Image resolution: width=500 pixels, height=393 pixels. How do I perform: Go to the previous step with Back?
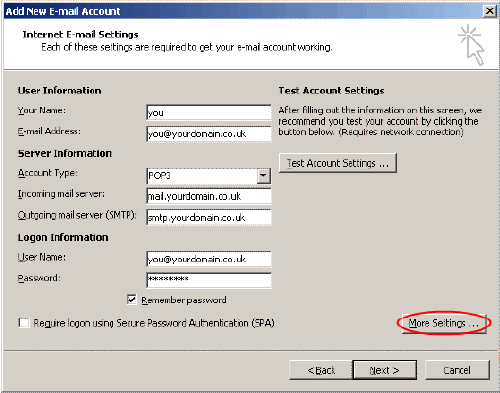(x=321, y=370)
